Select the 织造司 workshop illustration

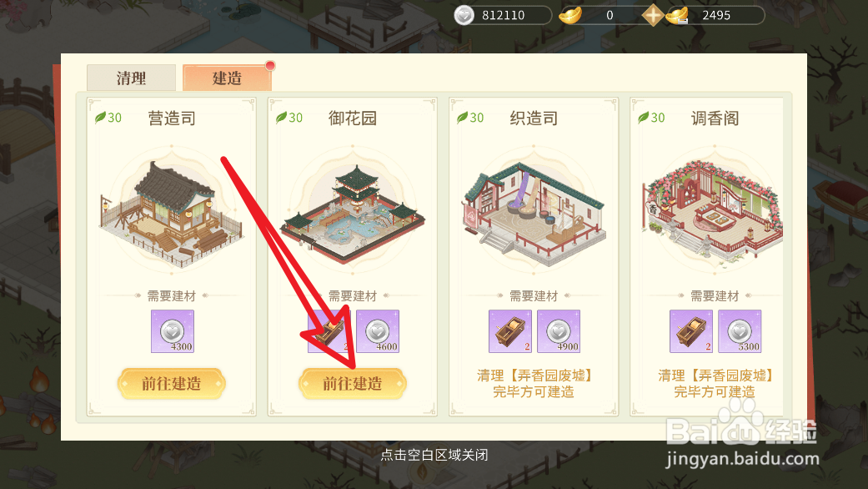534,214
